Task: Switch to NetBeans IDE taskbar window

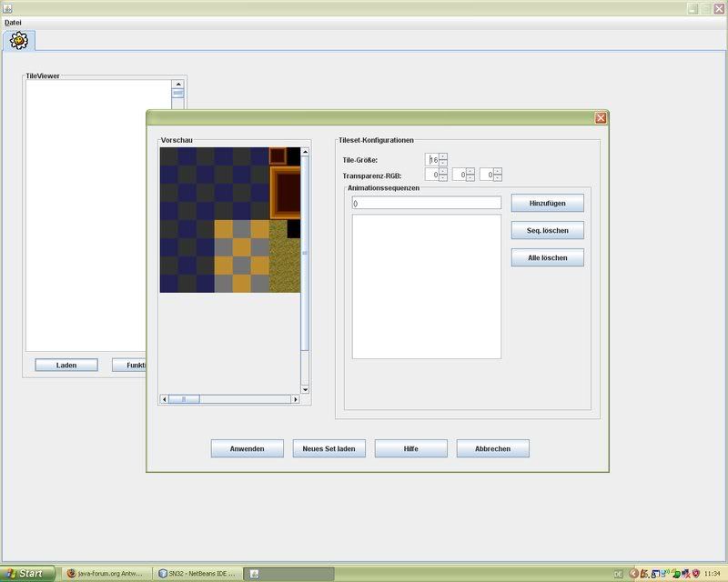Action: click(x=197, y=574)
